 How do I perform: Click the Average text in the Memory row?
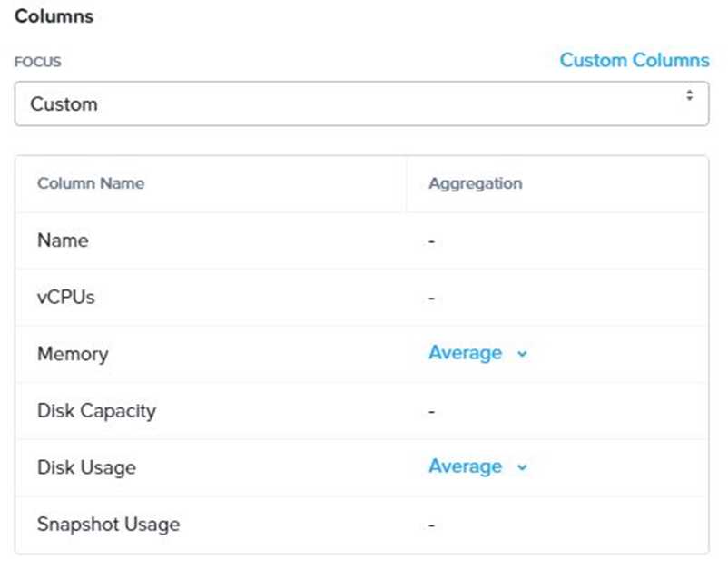coord(465,354)
